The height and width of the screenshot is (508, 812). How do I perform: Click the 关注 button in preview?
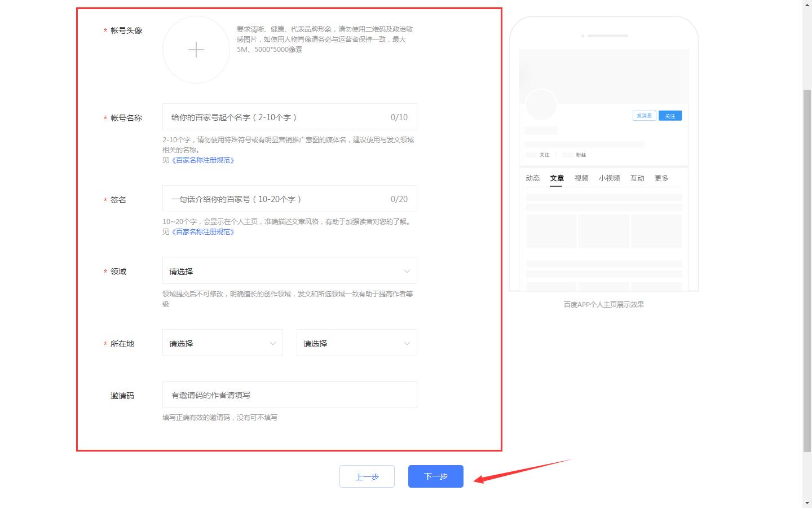(x=670, y=115)
